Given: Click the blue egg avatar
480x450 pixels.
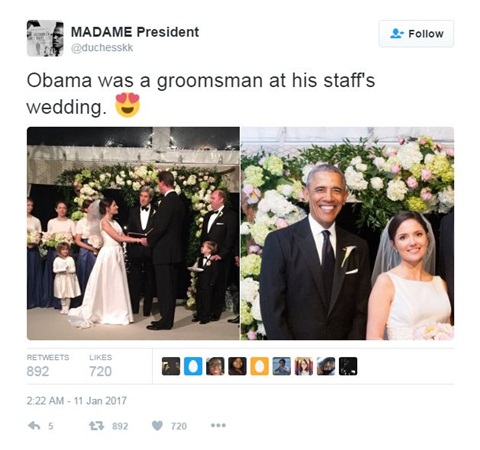Looking at the screenshot, I should 193,366.
